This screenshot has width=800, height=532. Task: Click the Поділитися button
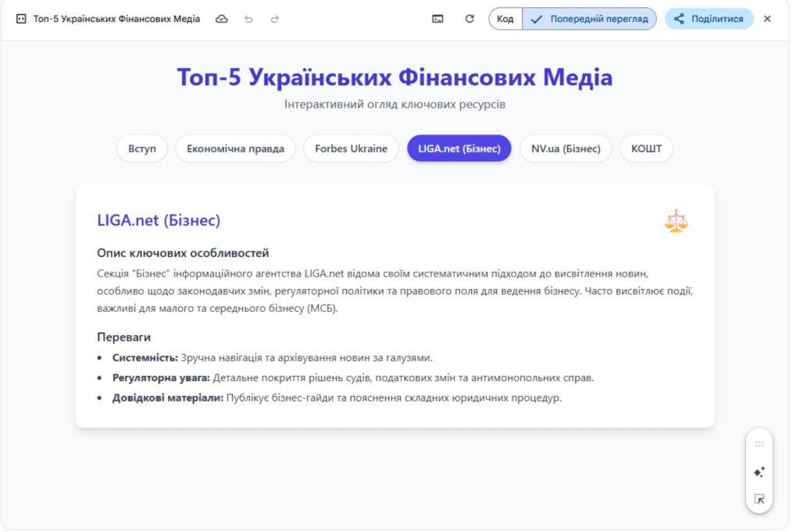pyautogui.click(x=708, y=18)
